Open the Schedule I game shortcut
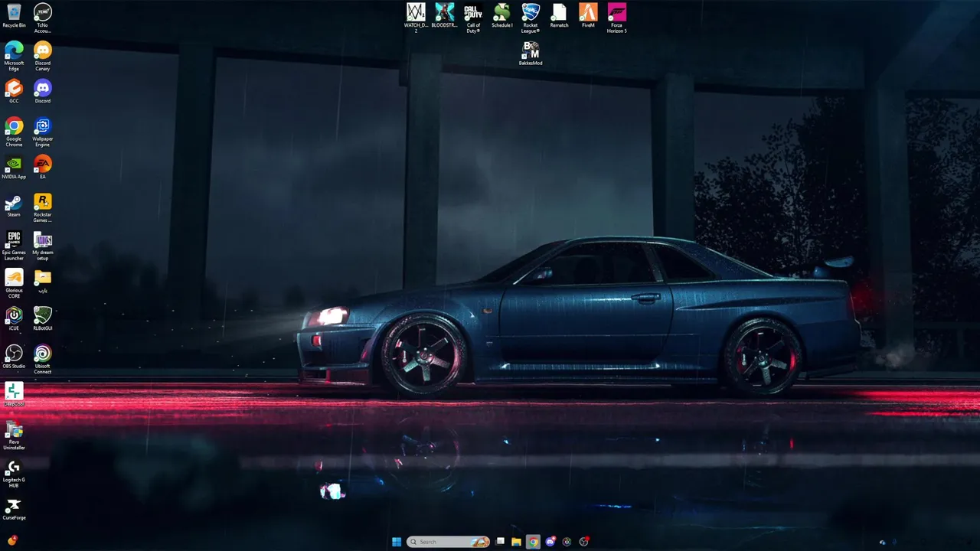This screenshot has height=551, width=980. tap(502, 15)
